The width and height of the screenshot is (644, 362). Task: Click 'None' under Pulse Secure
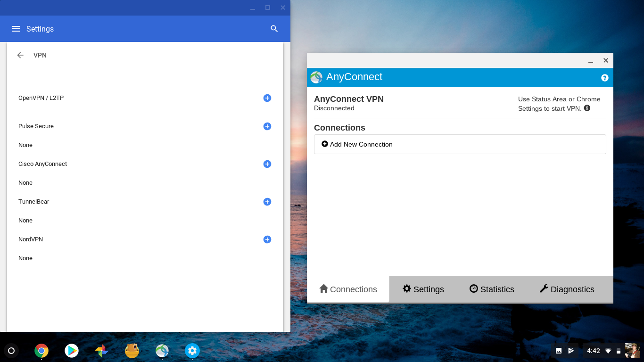point(25,145)
